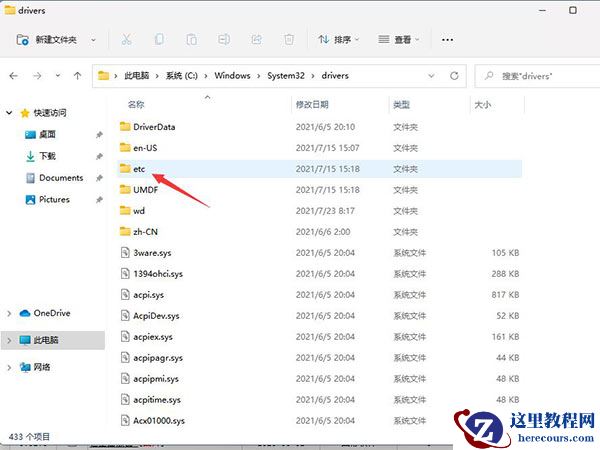This screenshot has width=600, height=450.
Task: Click the Delete trash icon
Action: (289, 39)
